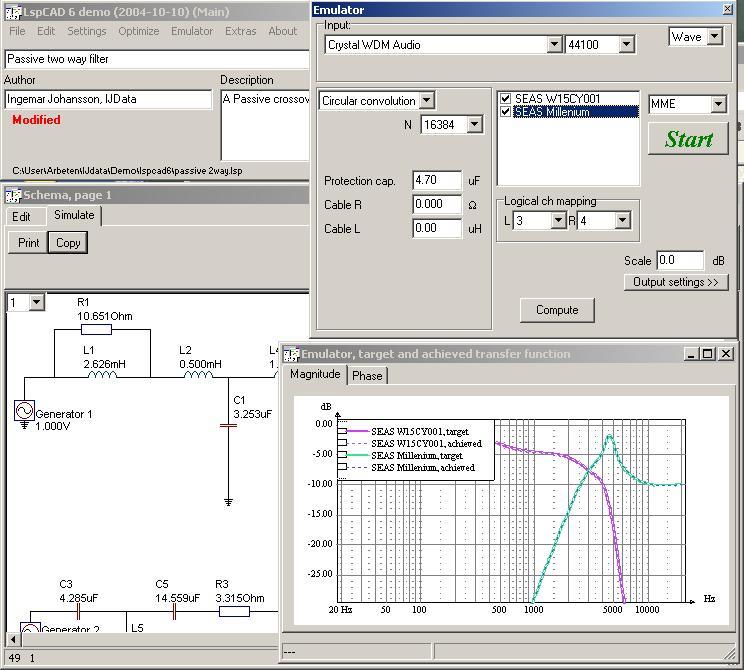This screenshot has height=670, width=744.
Task: Open the Settings menu
Action: click(87, 31)
